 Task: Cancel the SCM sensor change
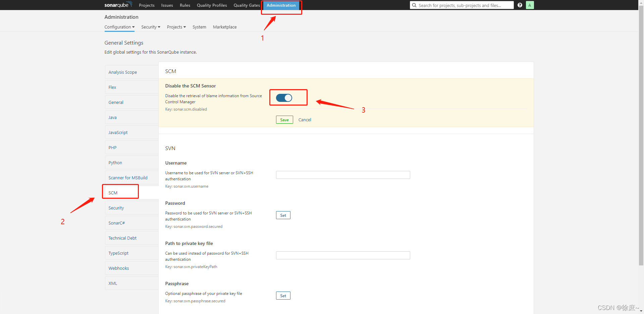305,120
